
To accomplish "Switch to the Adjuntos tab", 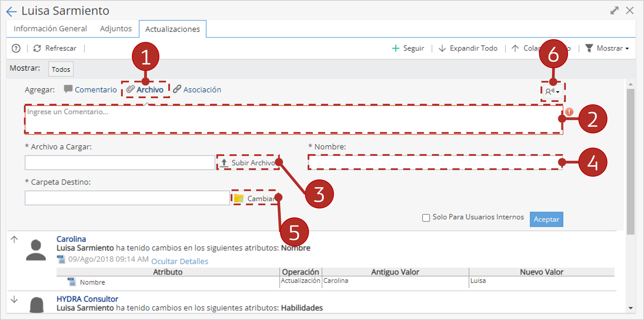I will 116,29.
